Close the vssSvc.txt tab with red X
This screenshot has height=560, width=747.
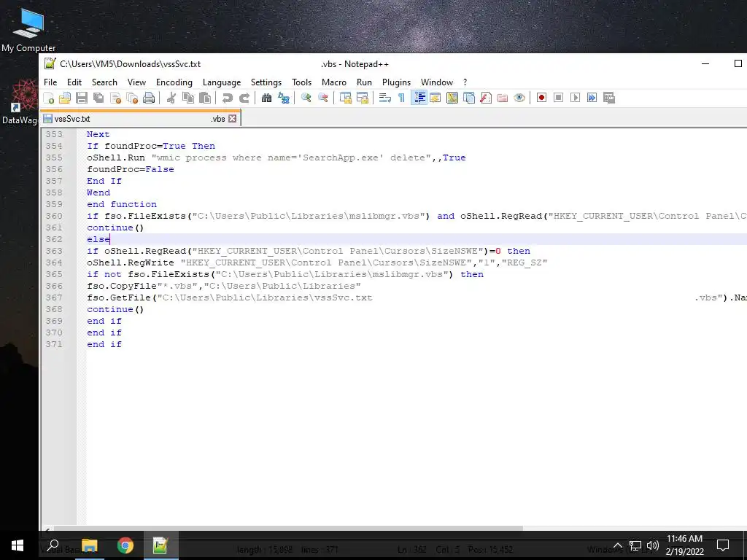tap(233, 119)
